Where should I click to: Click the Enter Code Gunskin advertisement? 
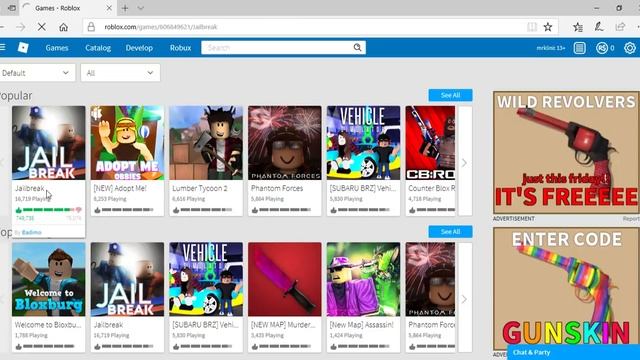coord(567,289)
